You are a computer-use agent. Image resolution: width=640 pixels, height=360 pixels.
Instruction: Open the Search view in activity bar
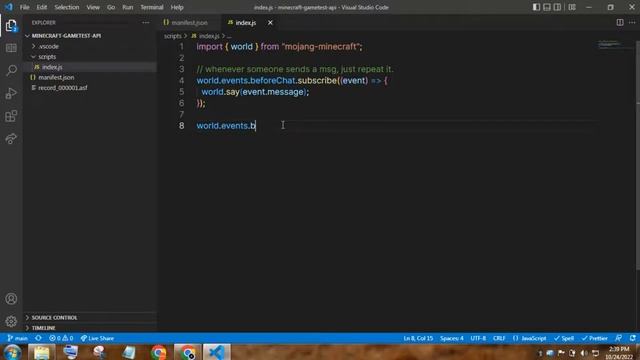(11, 70)
